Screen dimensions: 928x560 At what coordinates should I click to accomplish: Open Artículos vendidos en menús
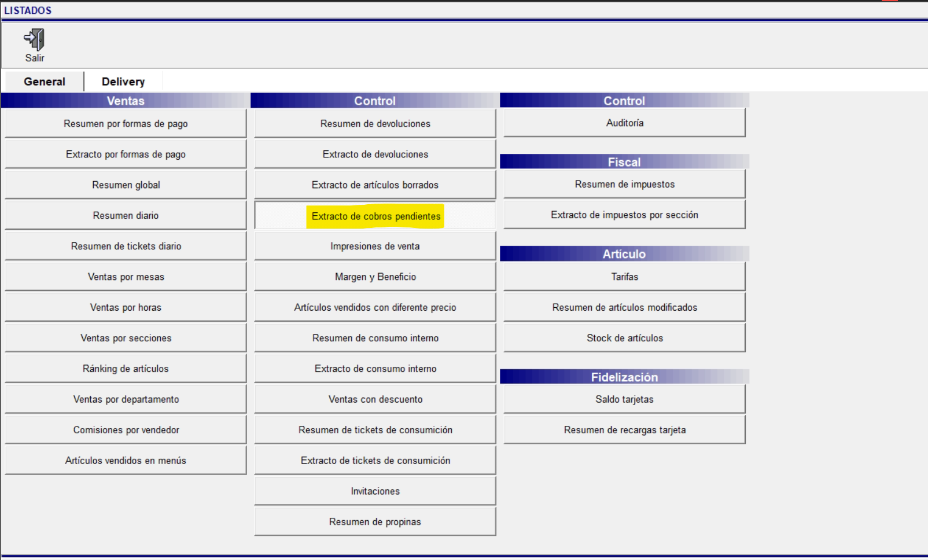click(126, 460)
